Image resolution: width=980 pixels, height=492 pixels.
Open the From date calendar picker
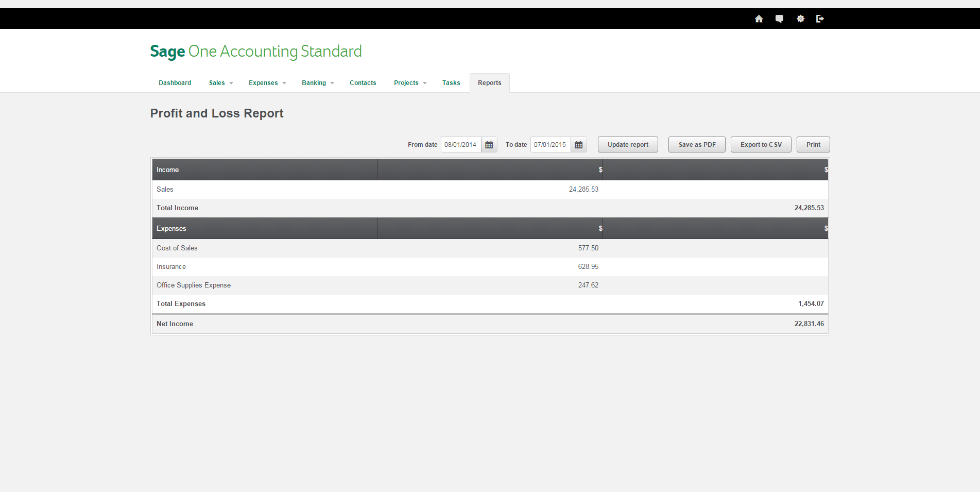tap(489, 144)
